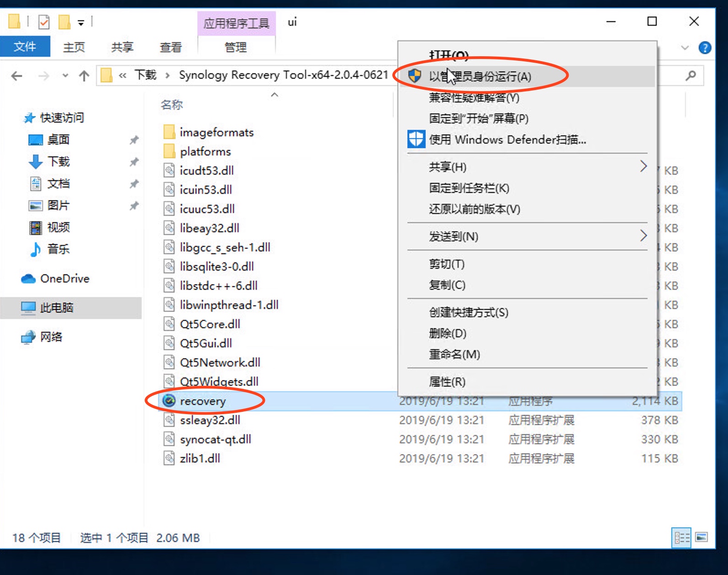
Task: Run as administrator from the context menu
Action: (x=527, y=76)
